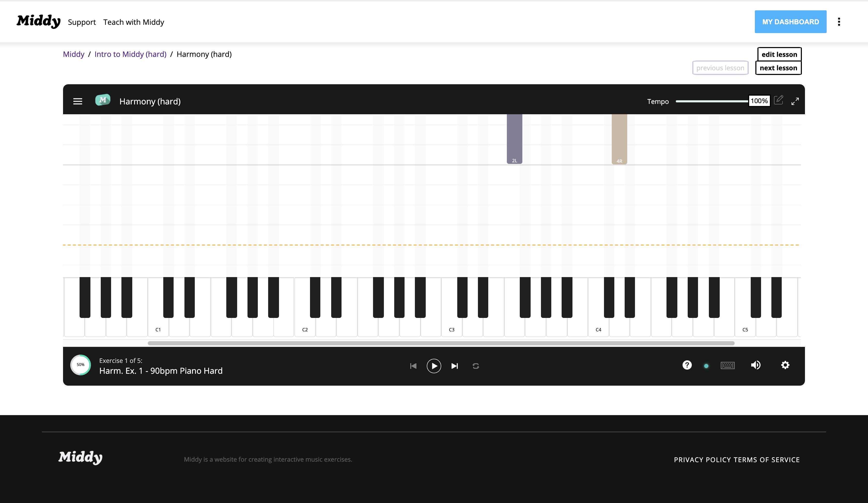Screen dimensions: 868x503
Task: Click the Tempo label
Action: (658, 101)
